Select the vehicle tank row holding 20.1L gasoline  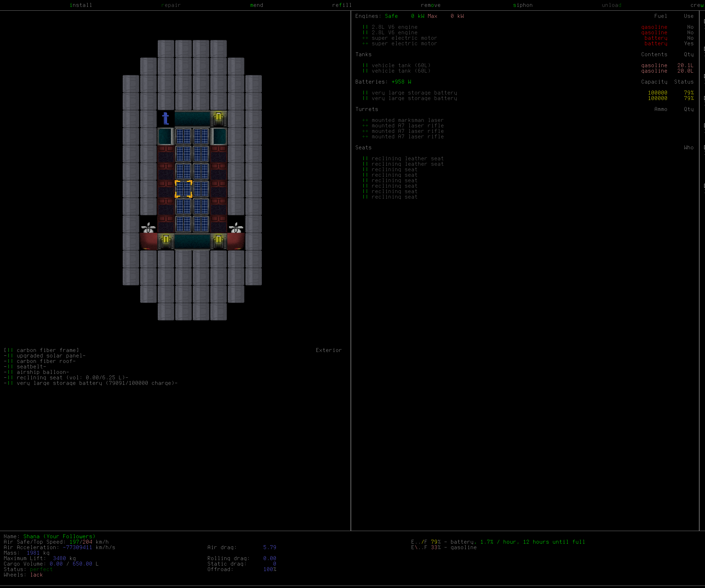528,65
